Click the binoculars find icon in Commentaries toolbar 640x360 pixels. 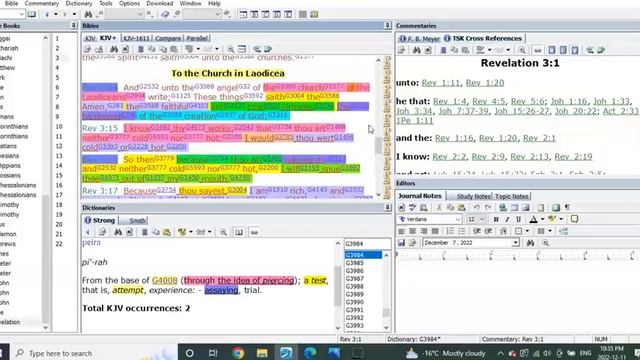coord(416,50)
